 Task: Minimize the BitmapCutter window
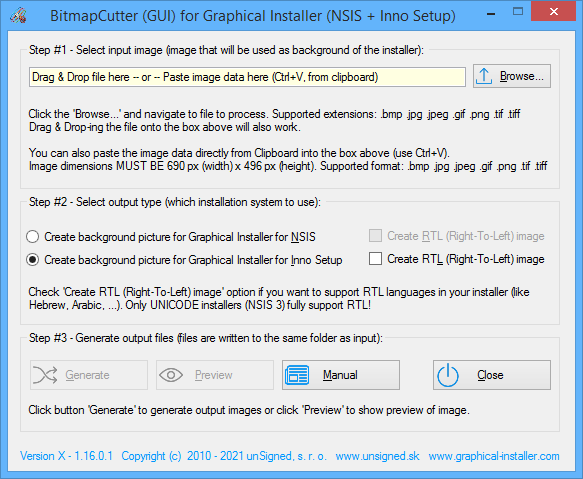click(x=491, y=13)
